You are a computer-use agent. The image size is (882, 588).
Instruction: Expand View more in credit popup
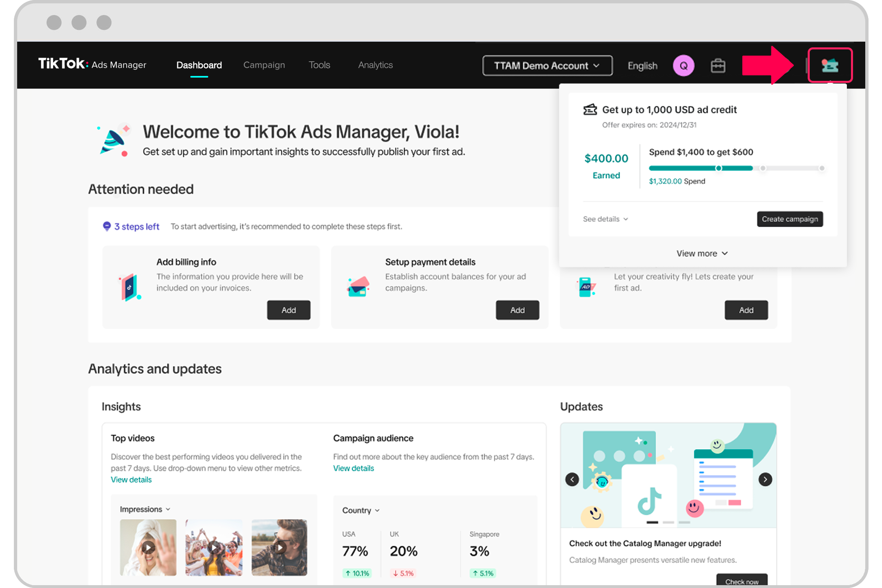702,254
